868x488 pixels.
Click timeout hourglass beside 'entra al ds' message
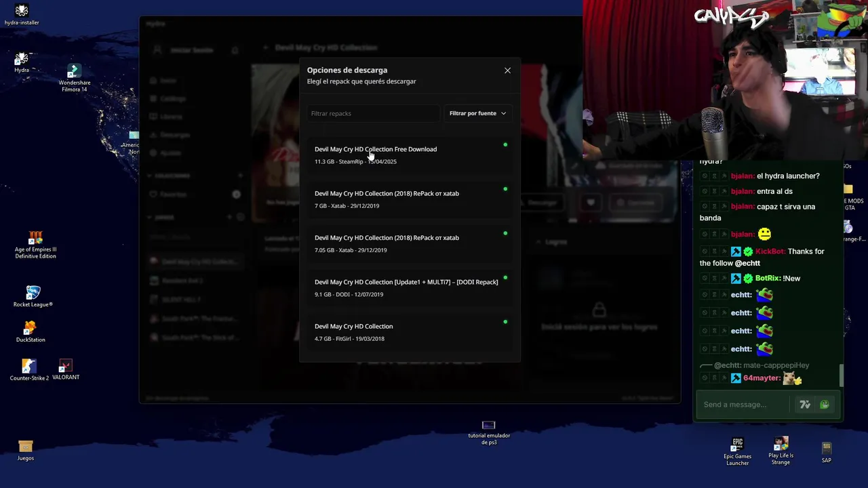(x=714, y=192)
